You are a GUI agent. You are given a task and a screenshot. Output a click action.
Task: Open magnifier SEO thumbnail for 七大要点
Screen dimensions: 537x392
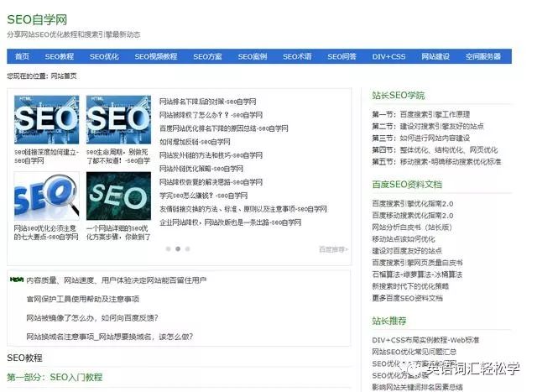pos(47,196)
